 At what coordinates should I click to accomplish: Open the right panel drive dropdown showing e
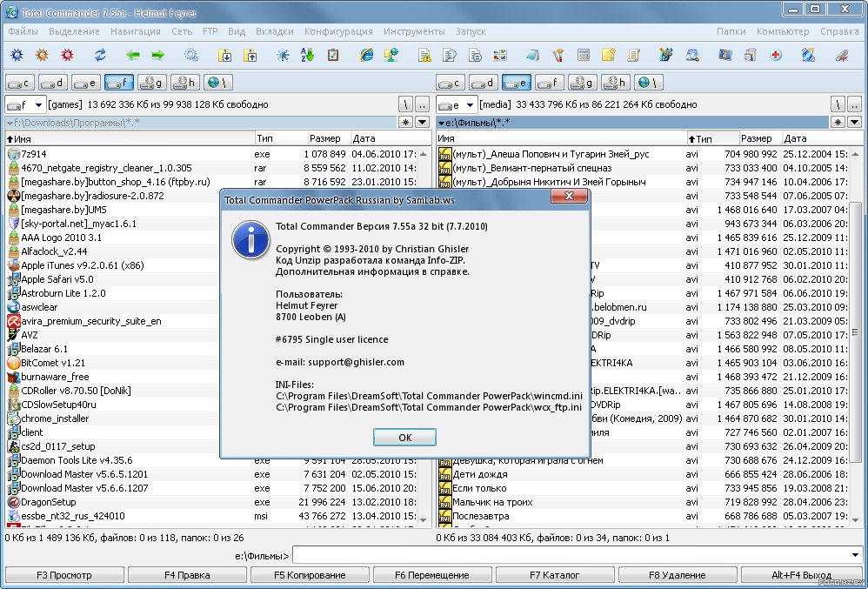(456, 104)
